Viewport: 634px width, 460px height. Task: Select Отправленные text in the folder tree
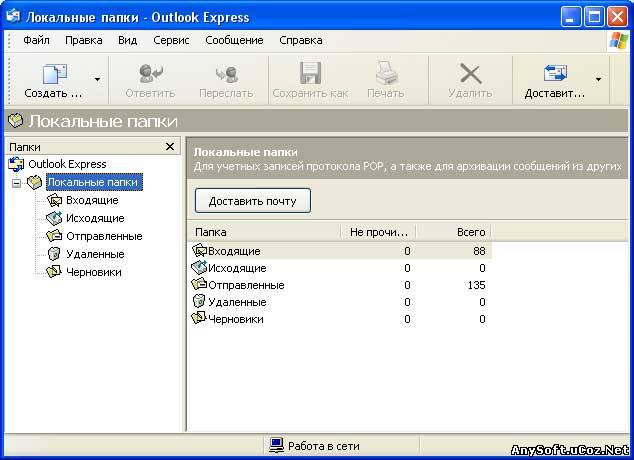point(104,236)
